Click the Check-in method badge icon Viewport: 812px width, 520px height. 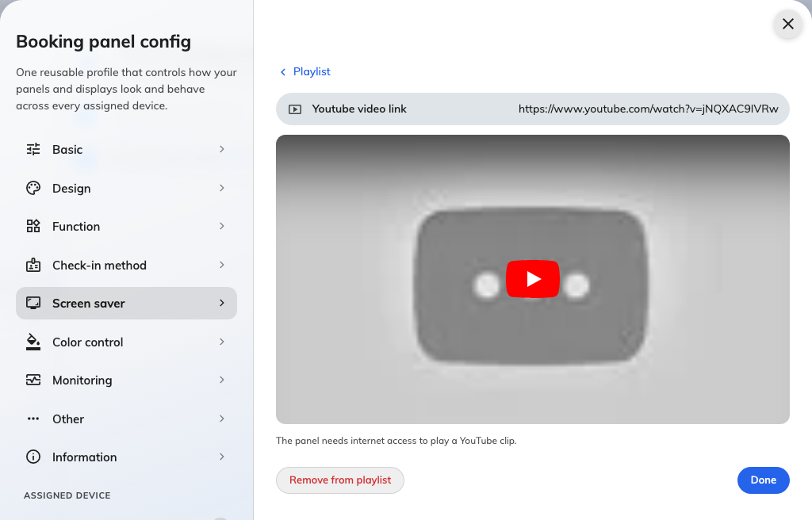(x=33, y=265)
